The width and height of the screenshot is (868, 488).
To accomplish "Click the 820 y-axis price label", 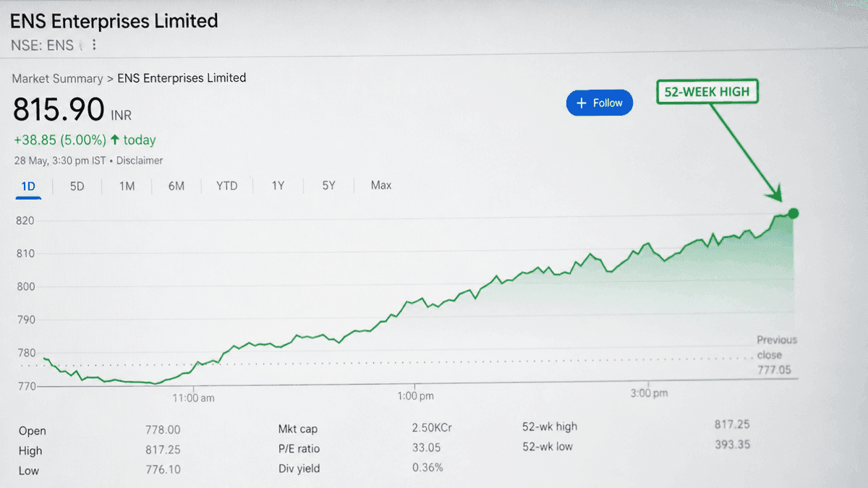I will click(25, 221).
